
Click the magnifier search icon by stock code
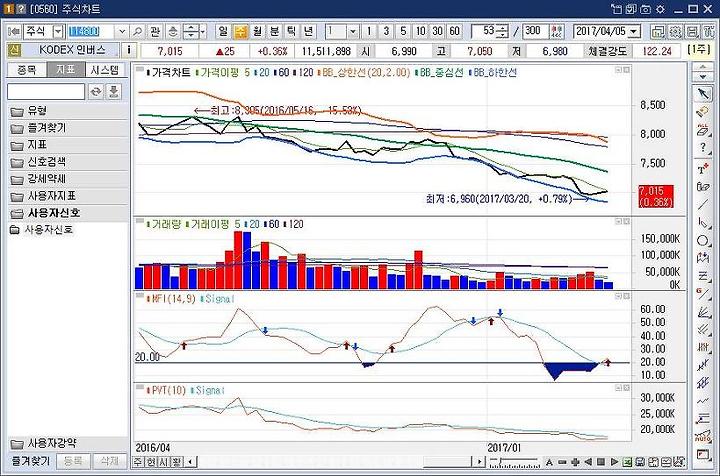(137, 31)
